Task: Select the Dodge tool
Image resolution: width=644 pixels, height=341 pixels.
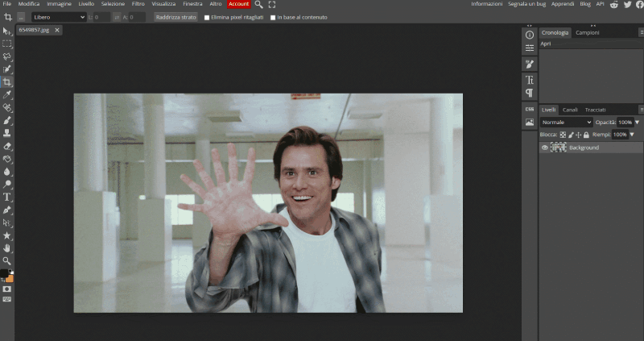Action: (x=7, y=185)
